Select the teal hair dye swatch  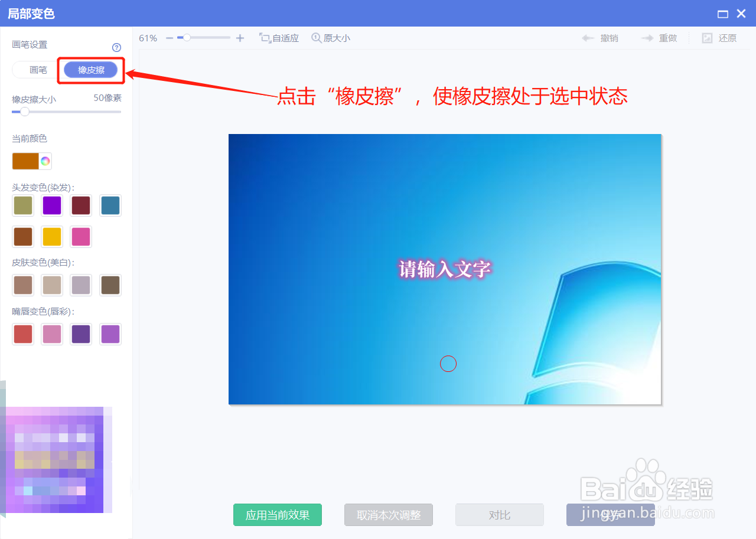coord(110,205)
